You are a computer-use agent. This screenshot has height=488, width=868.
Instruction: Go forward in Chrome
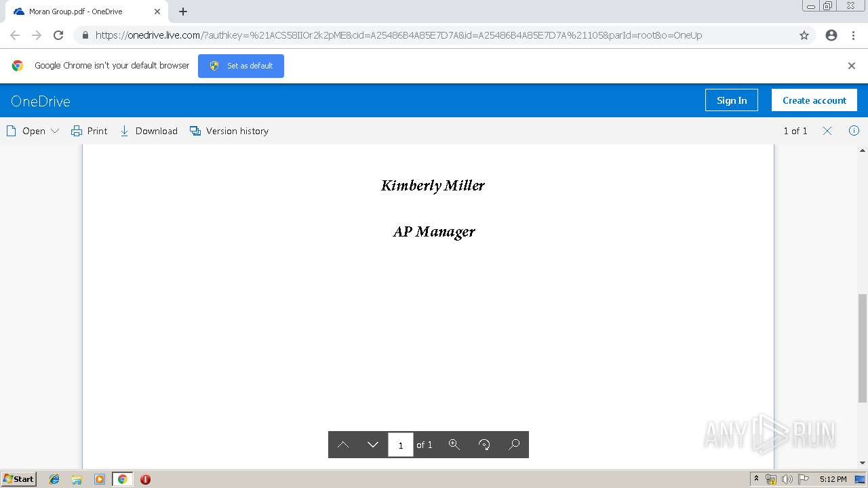(37, 35)
